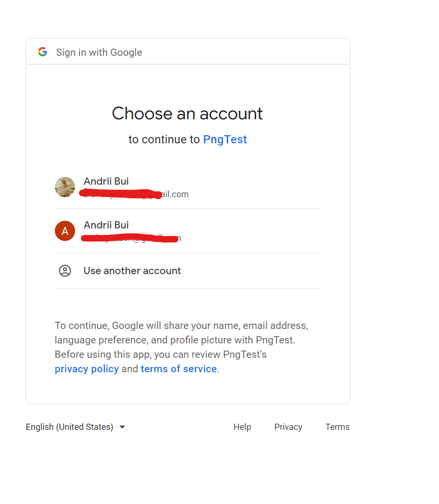
Task: Open the Terms footer link
Action: (x=337, y=427)
